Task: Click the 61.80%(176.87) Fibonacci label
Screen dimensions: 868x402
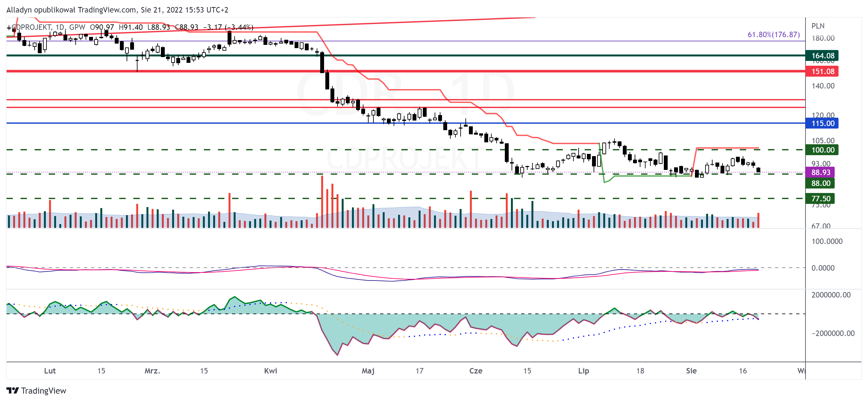Action: (x=773, y=35)
